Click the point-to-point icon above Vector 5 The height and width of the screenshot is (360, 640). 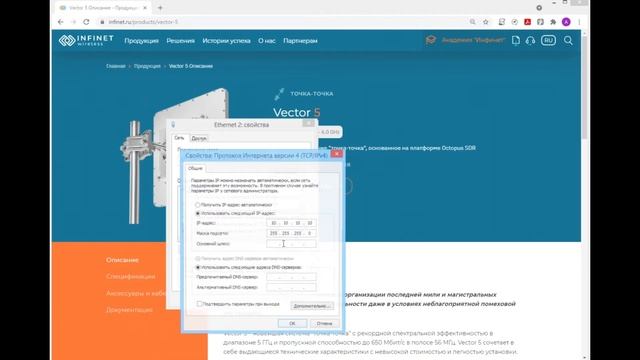[279, 94]
